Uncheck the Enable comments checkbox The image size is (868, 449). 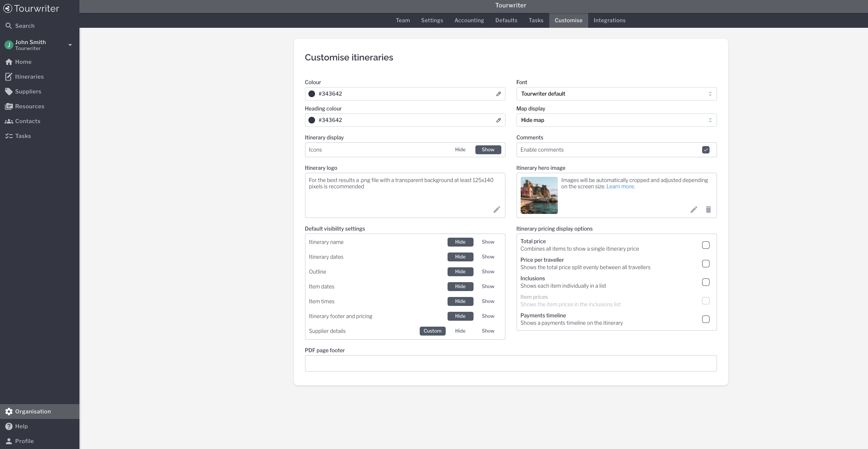tap(705, 150)
